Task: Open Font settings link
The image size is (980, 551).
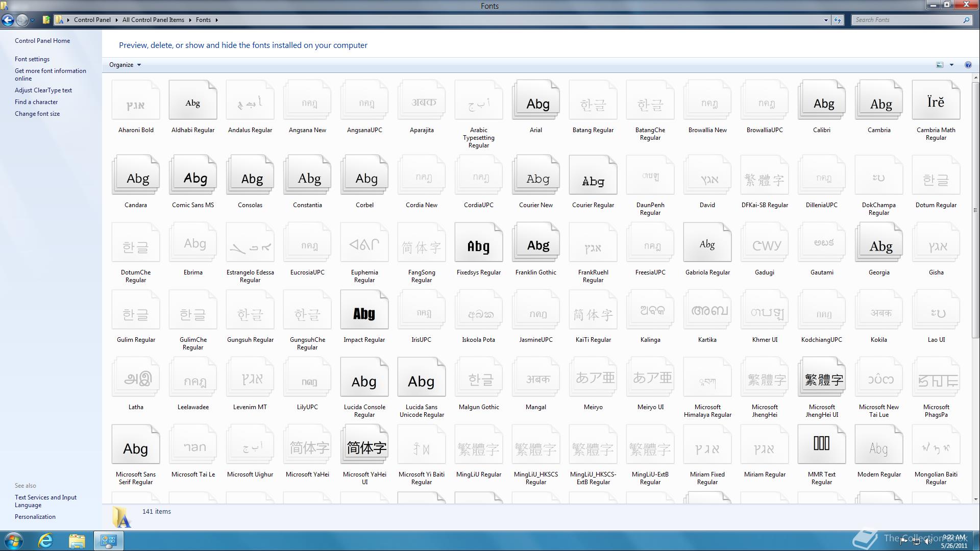Action: pos(32,59)
